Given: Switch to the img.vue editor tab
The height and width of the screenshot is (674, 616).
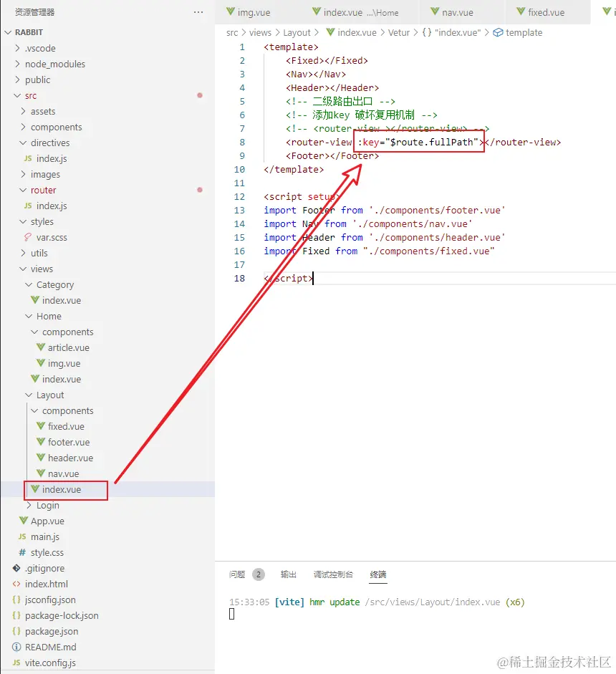Looking at the screenshot, I should [254, 12].
